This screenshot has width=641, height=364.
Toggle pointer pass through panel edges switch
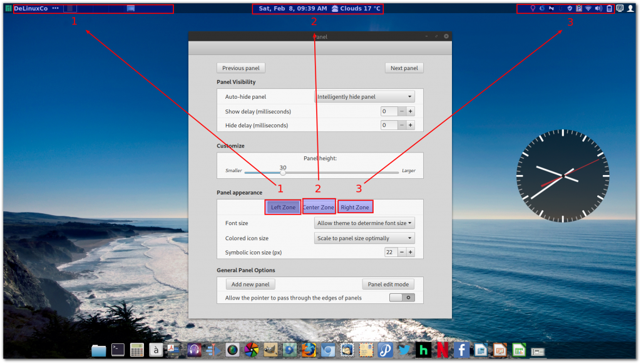pyautogui.click(x=403, y=298)
